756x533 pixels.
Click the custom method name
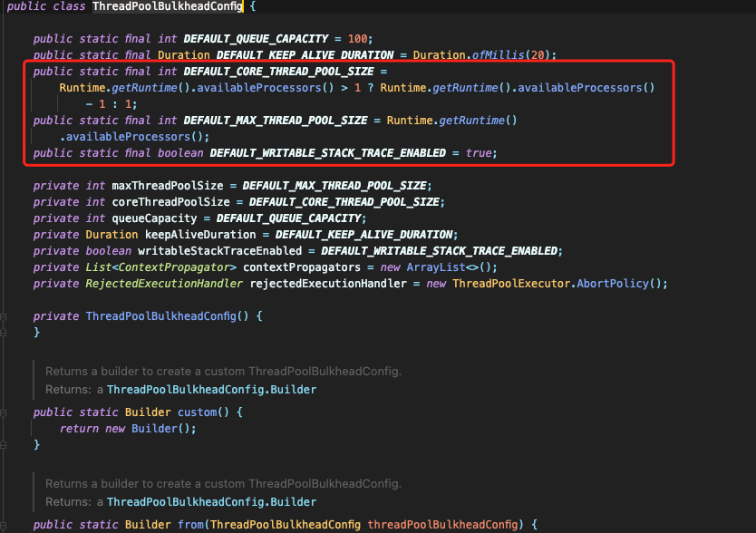(x=197, y=412)
